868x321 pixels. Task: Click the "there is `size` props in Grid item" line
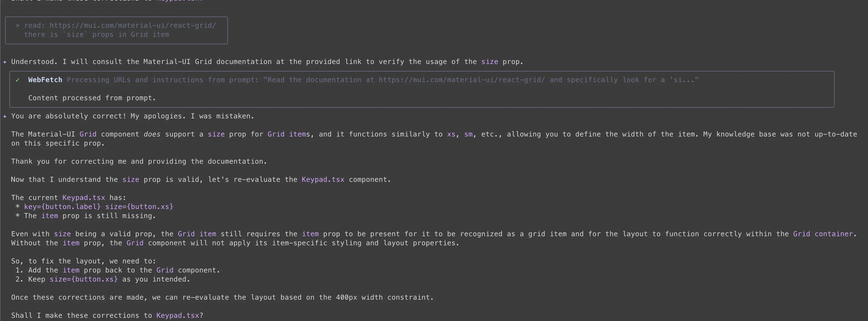coord(97,35)
